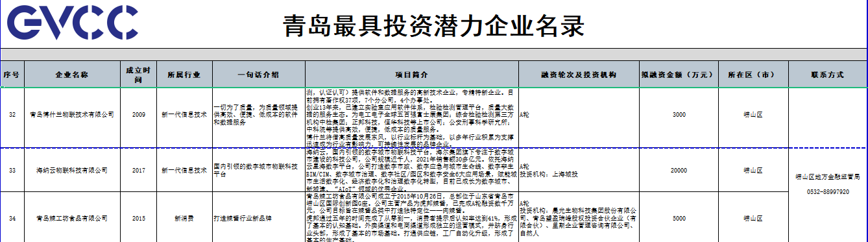Select the serial number cell 33
The image size is (868, 242).
point(12,170)
